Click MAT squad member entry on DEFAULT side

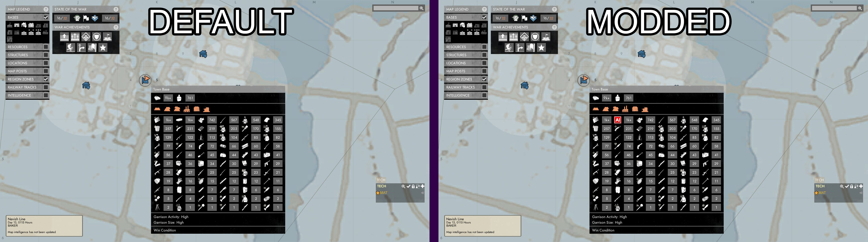(x=383, y=193)
